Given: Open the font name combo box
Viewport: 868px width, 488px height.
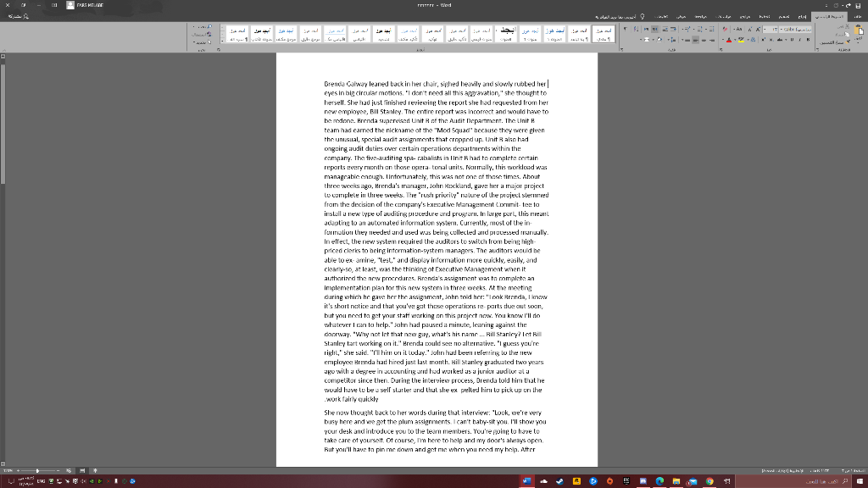Looking at the screenshot, I should [x=795, y=30].
